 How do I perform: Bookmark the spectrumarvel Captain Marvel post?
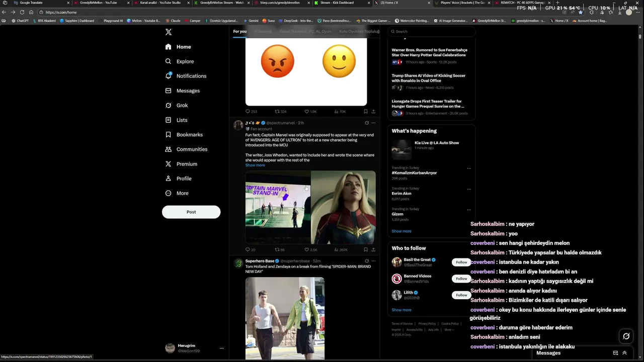click(366, 249)
